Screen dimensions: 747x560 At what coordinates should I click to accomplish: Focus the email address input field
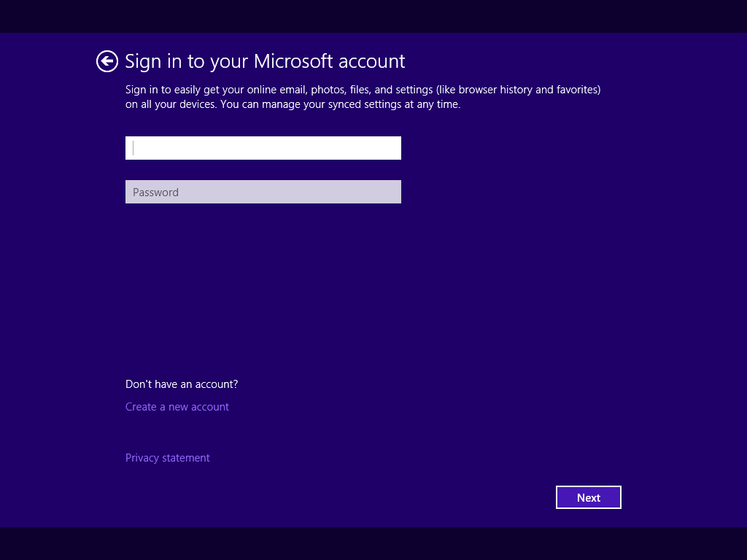pyautogui.click(x=263, y=148)
